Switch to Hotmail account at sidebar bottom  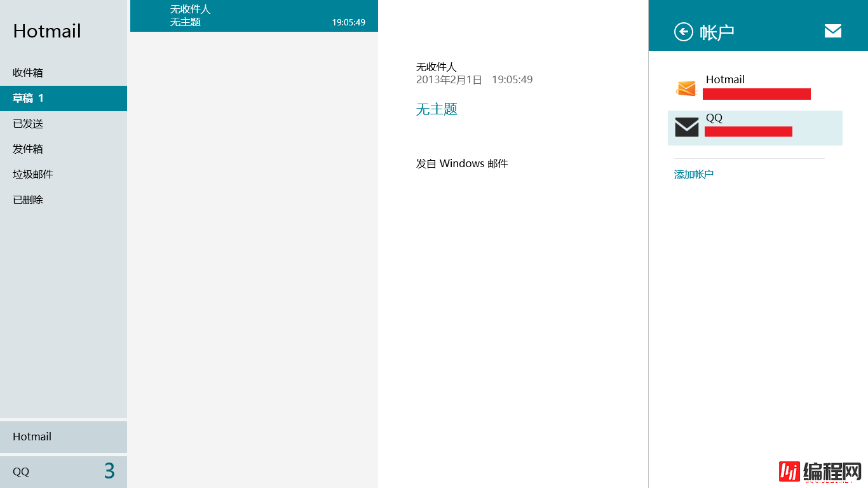[64, 437]
